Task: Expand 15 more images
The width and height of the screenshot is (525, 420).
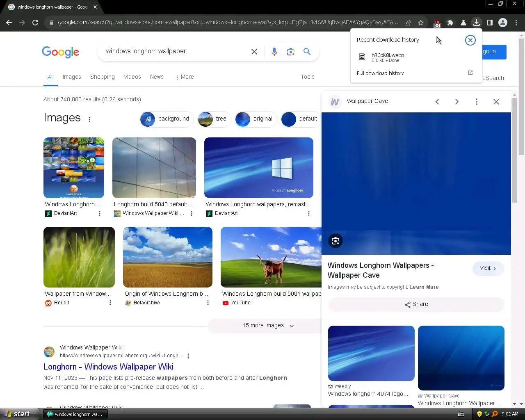Action: (x=268, y=326)
